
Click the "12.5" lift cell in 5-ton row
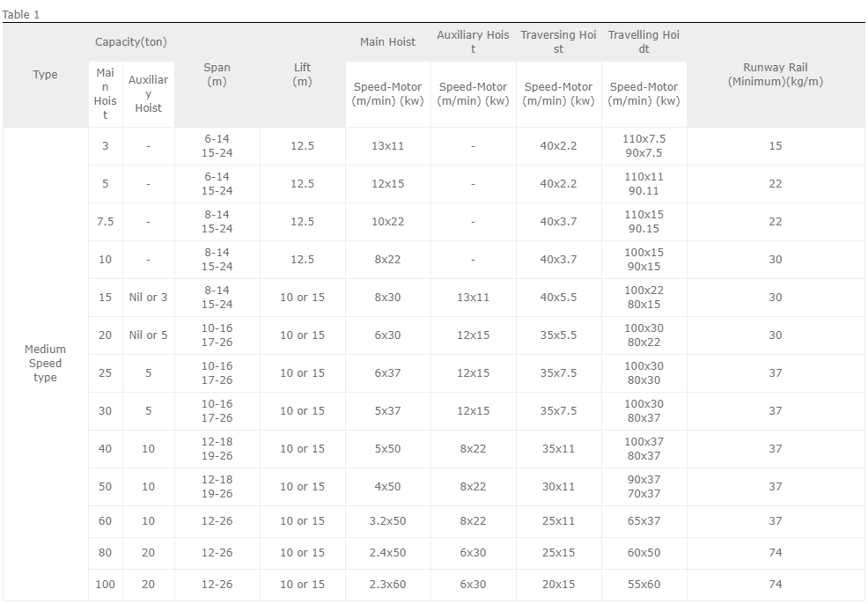(302, 184)
